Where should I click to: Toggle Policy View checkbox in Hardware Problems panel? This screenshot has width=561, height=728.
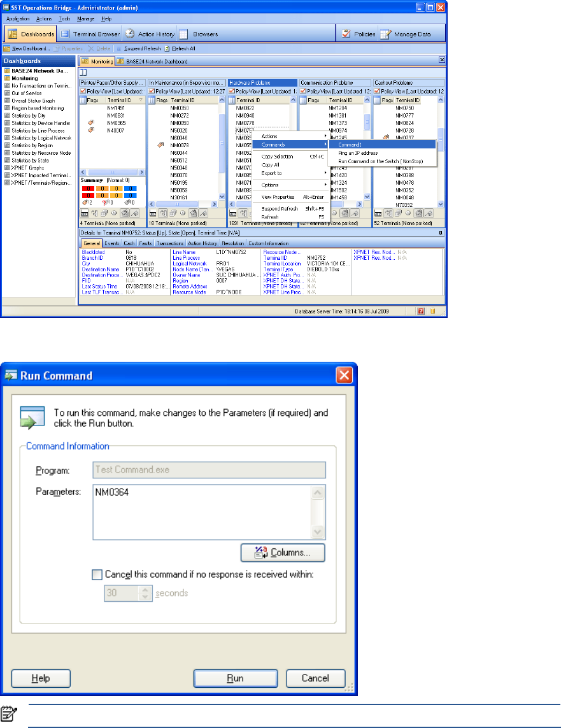pos(231,91)
